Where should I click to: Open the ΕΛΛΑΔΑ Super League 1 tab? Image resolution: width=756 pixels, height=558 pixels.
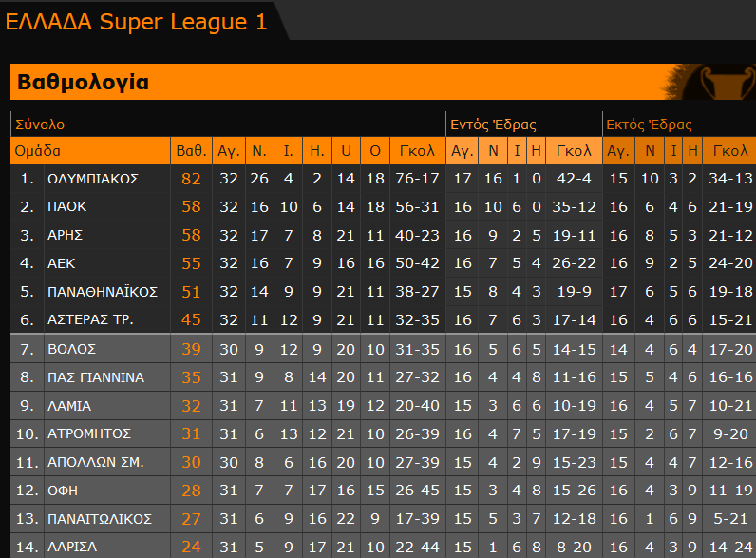click(137, 21)
